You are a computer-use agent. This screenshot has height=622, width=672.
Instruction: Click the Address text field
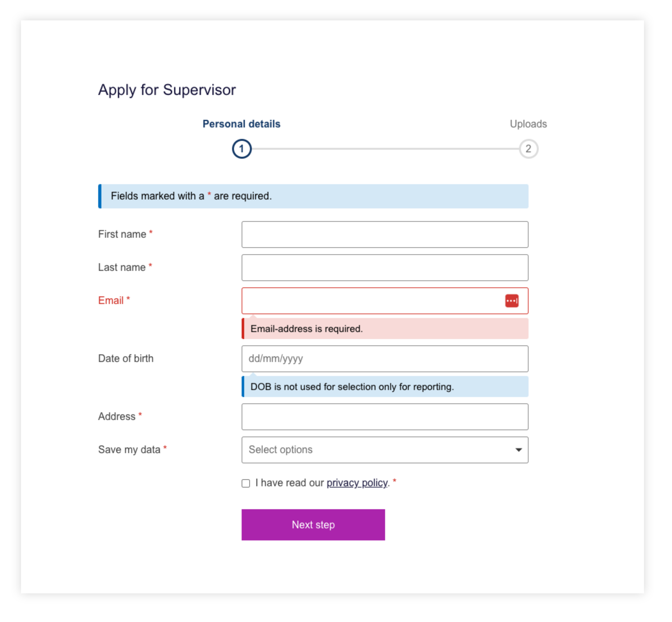384,417
